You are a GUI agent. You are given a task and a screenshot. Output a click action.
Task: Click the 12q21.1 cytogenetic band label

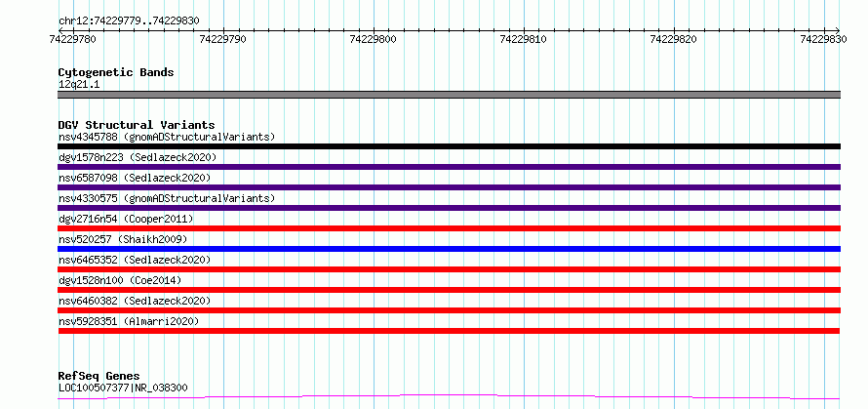pos(79,85)
